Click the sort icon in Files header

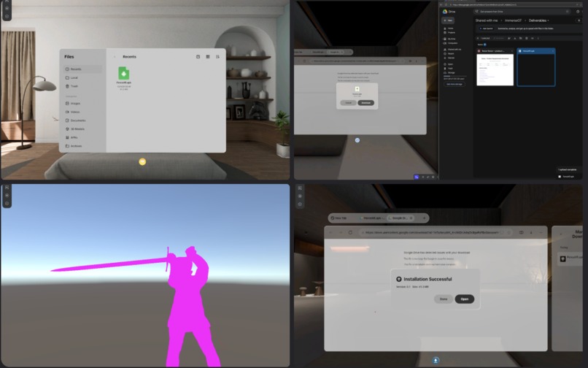tap(217, 57)
